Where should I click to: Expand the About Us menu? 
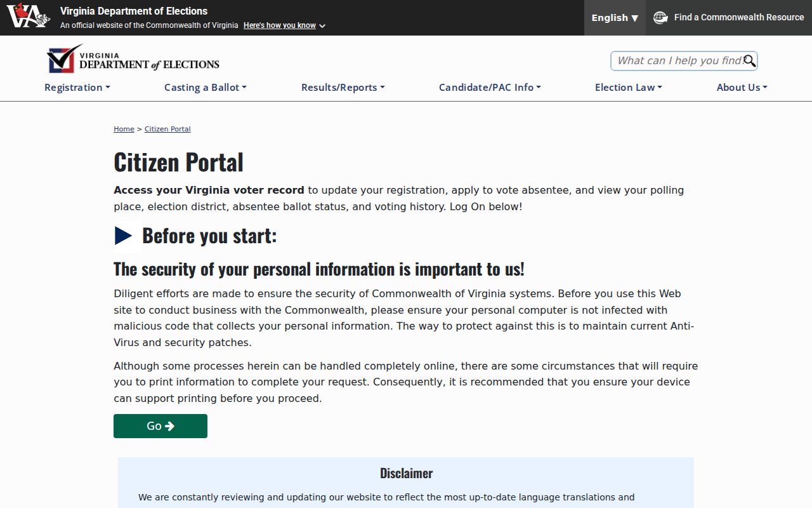742,88
